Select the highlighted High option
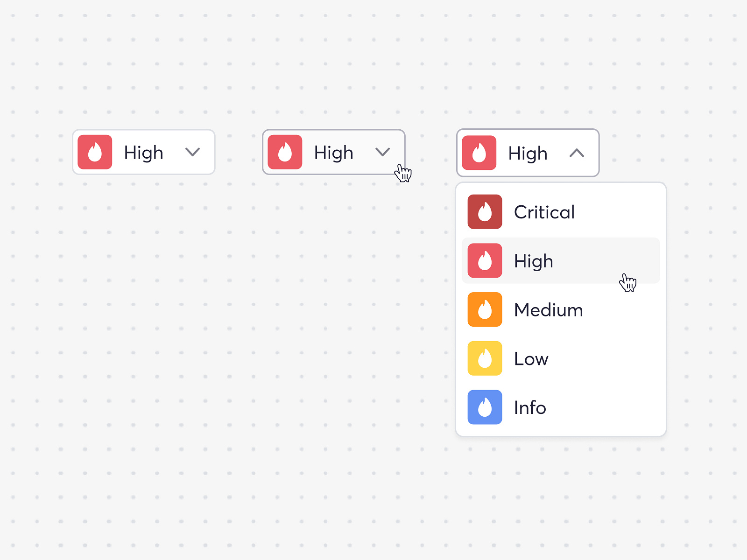 click(534, 260)
